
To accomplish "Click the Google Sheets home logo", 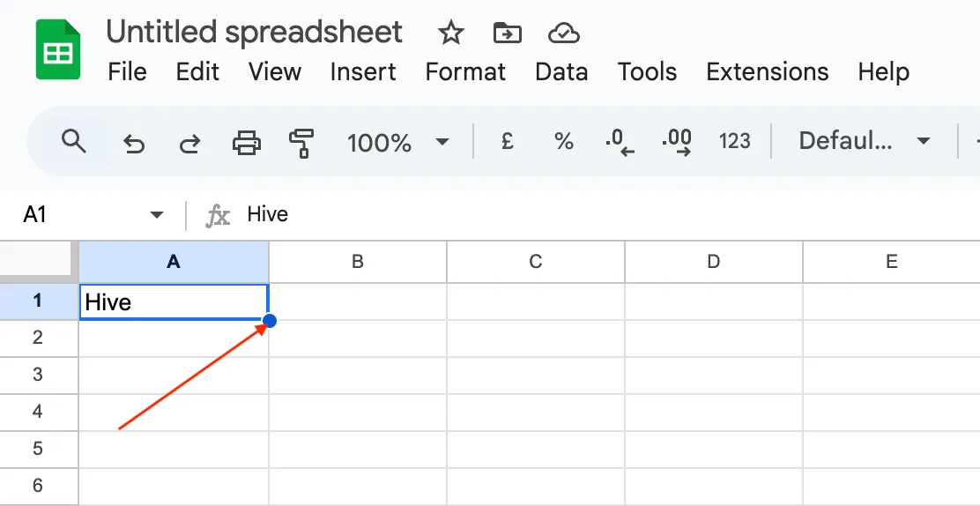I will [58, 49].
